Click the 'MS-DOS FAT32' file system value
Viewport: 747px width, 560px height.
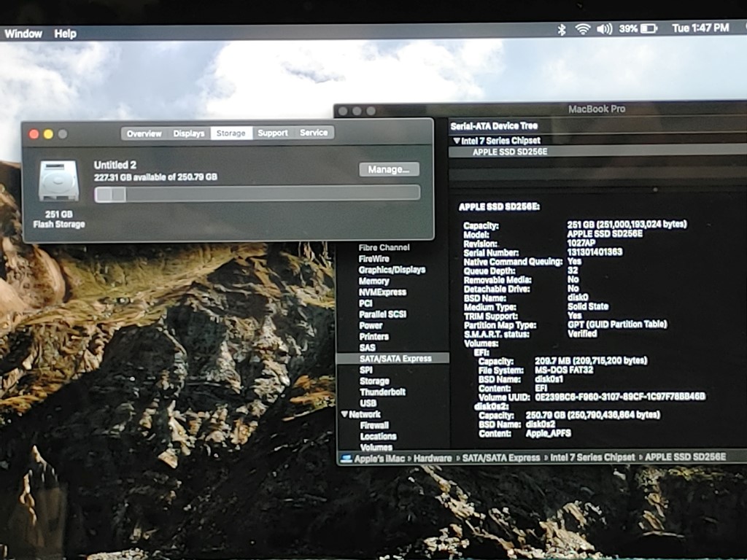point(564,370)
